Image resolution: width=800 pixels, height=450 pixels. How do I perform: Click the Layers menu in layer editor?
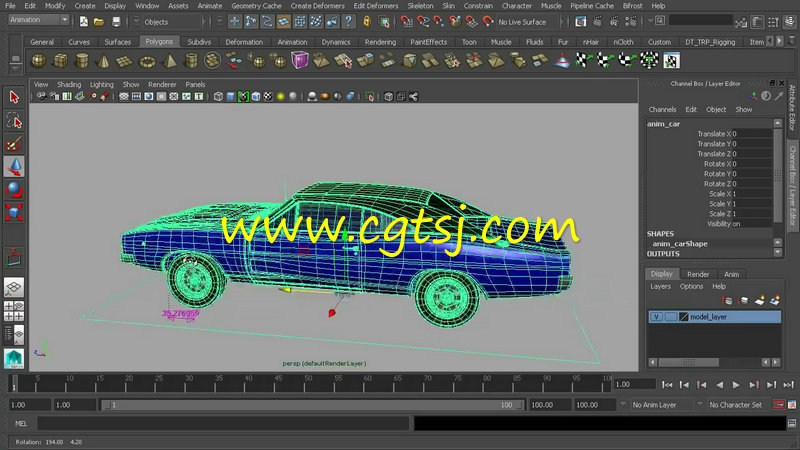tap(660, 286)
